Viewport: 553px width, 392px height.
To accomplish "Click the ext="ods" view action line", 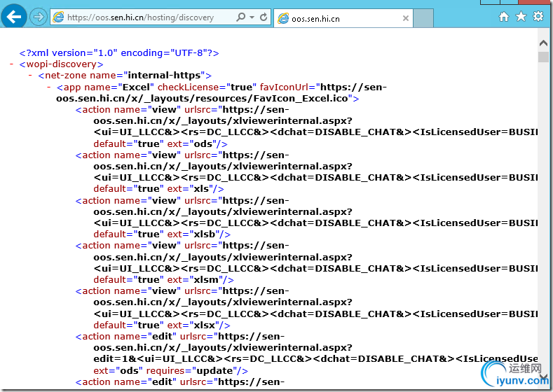I will (161, 144).
